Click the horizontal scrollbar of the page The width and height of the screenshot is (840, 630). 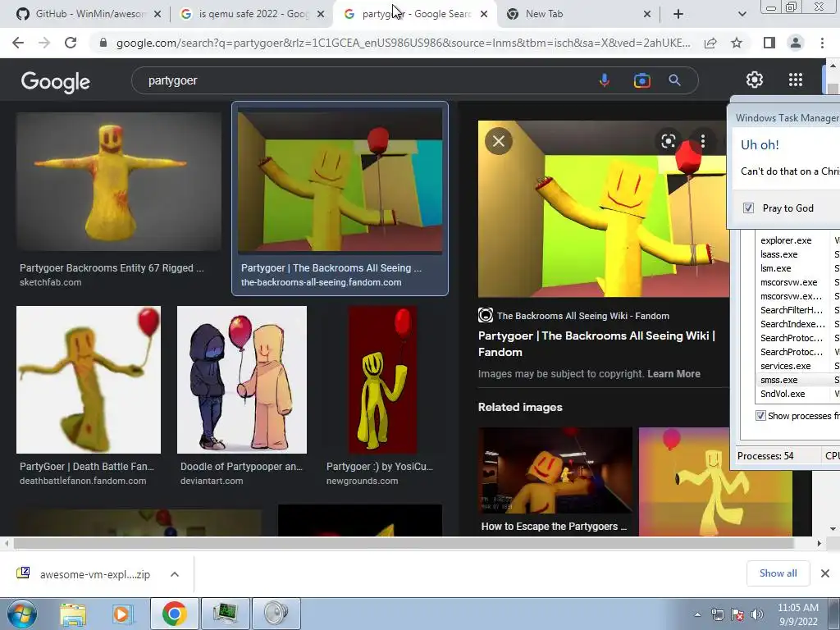coord(404,543)
